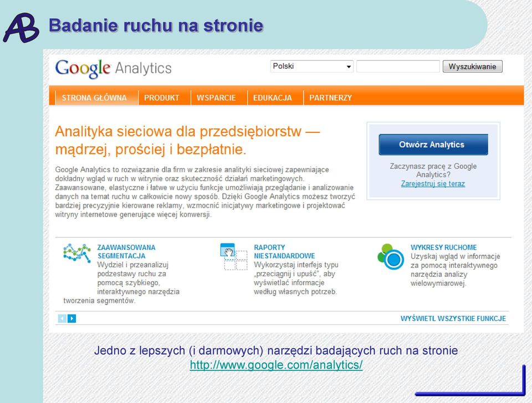Viewport: 532px width, 403px height.
Task: Click the AB logo in the slide corner
Action: pos(21,28)
